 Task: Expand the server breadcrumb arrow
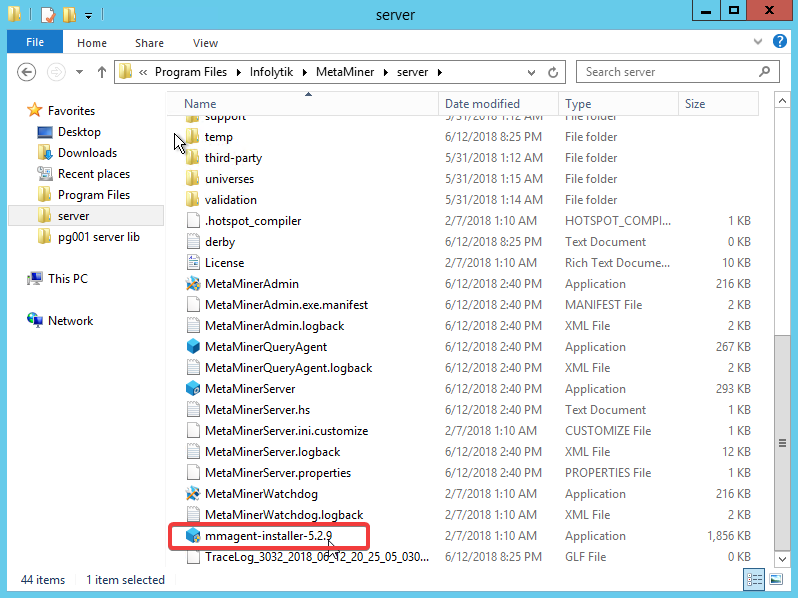pos(440,72)
